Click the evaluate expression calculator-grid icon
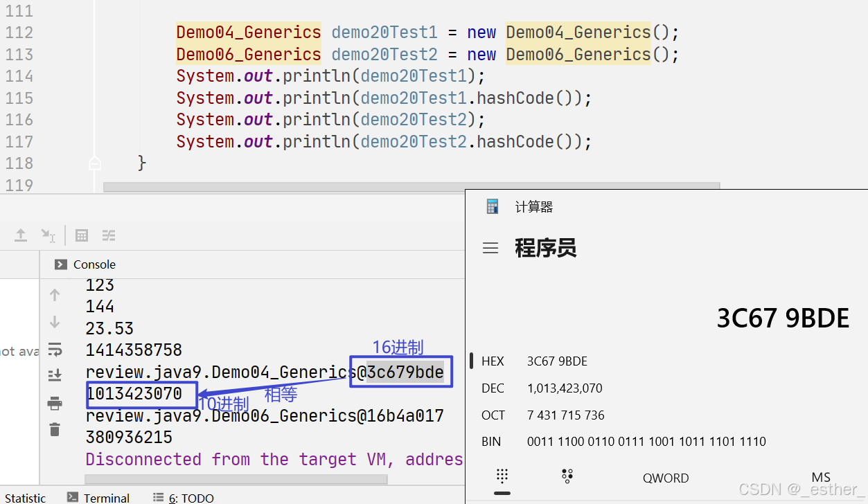 (x=82, y=235)
